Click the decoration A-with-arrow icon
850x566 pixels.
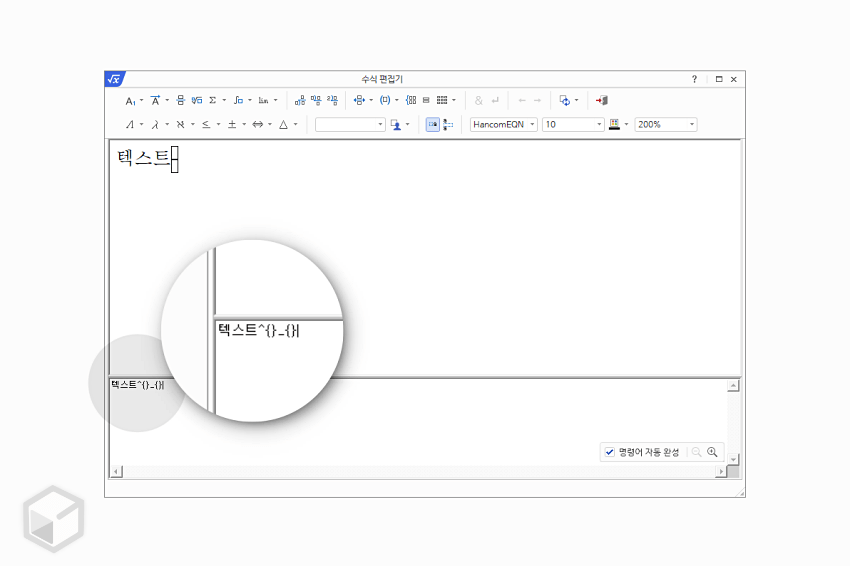pyautogui.click(x=156, y=100)
